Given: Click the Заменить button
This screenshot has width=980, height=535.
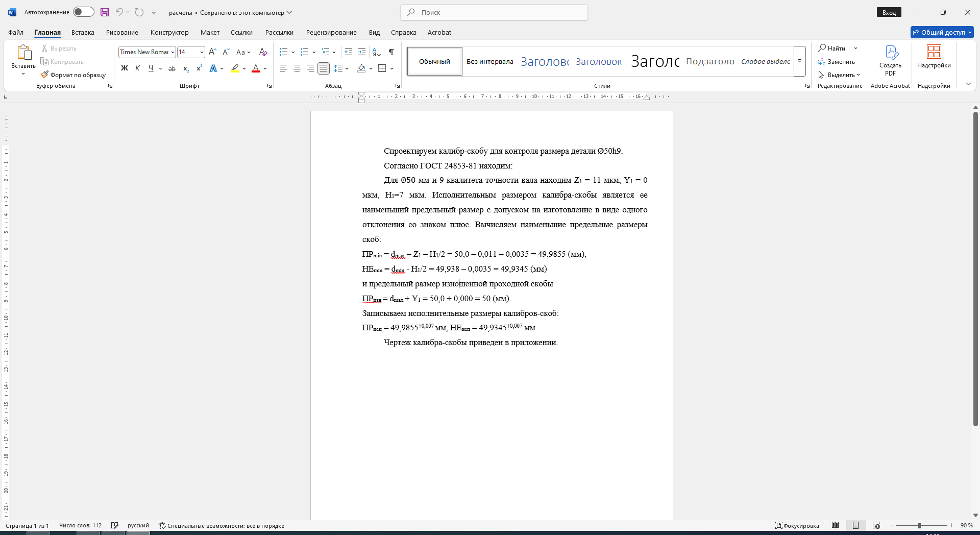Looking at the screenshot, I should tap(837, 62).
